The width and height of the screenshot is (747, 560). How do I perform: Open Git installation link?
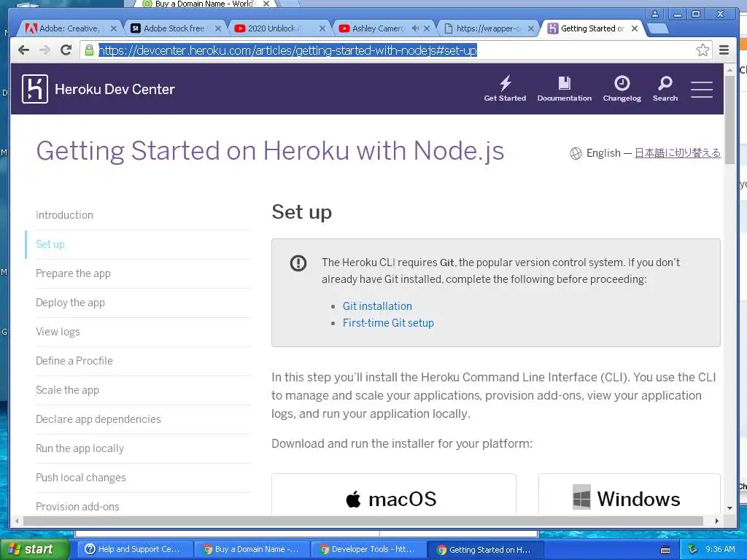coord(377,306)
